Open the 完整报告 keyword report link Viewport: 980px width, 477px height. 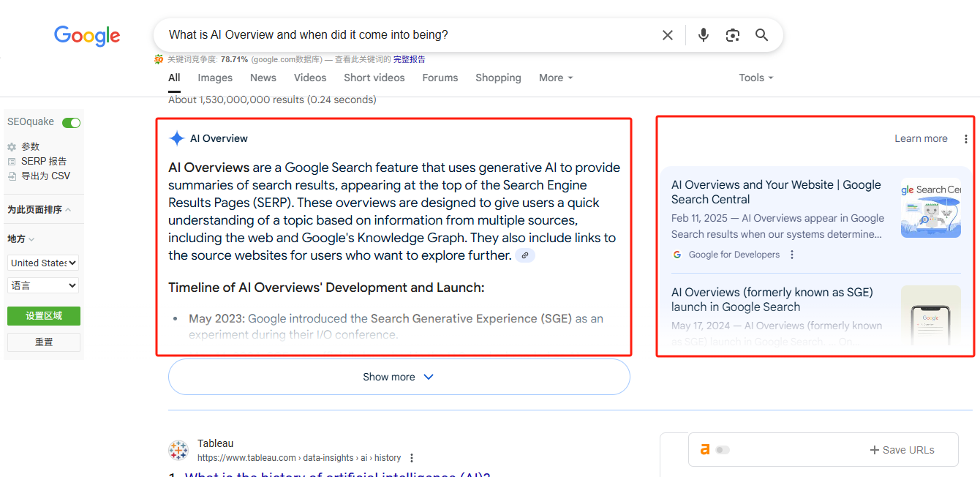tap(410, 59)
